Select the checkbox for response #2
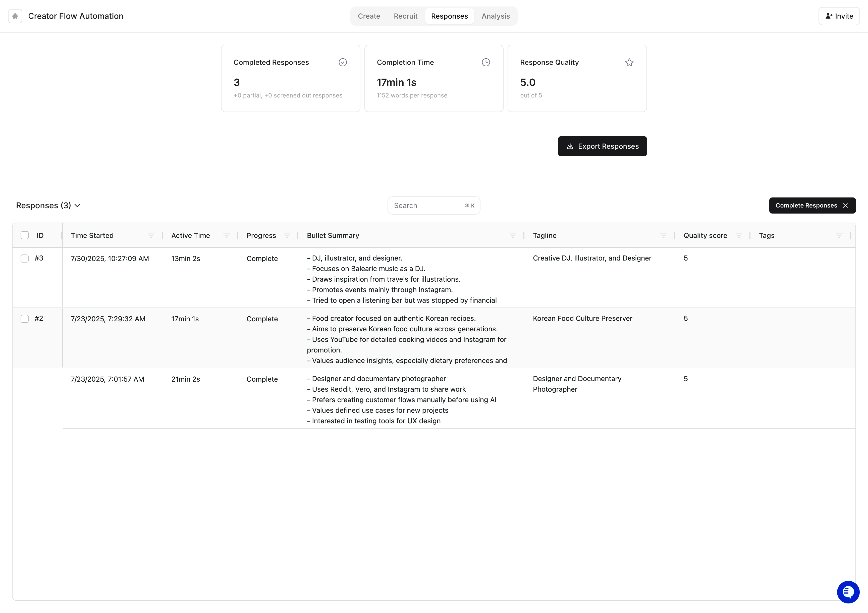The image size is (868, 613). click(x=25, y=319)
